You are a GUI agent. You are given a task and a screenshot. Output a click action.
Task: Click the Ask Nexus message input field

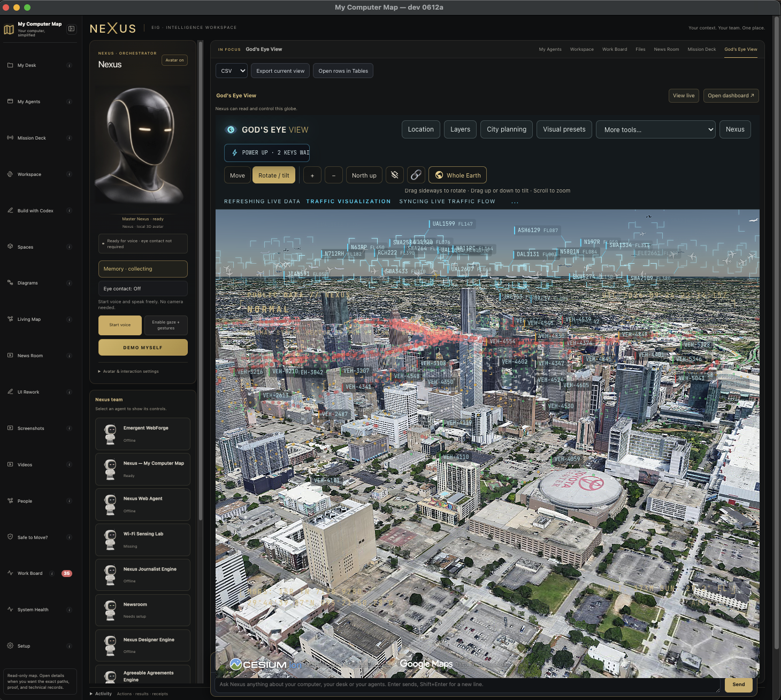click(x=468, y=684)
